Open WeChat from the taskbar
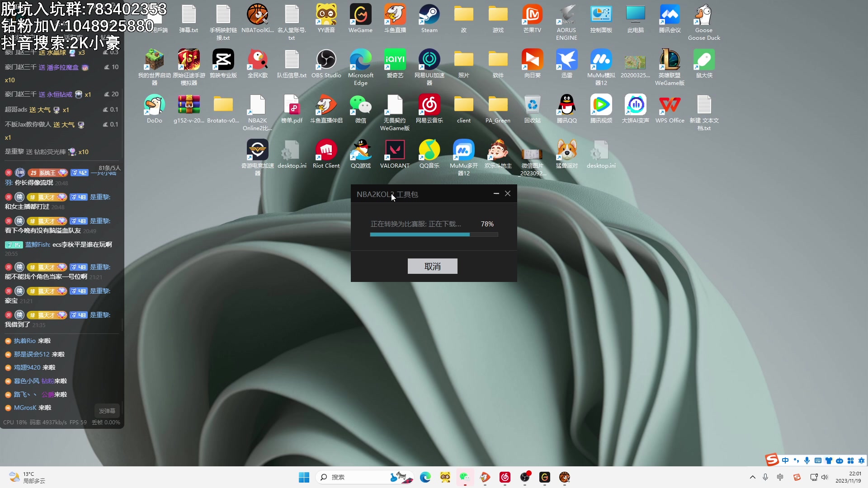The height and width of the screenshot is (488, 868). (x=465, y=477)
